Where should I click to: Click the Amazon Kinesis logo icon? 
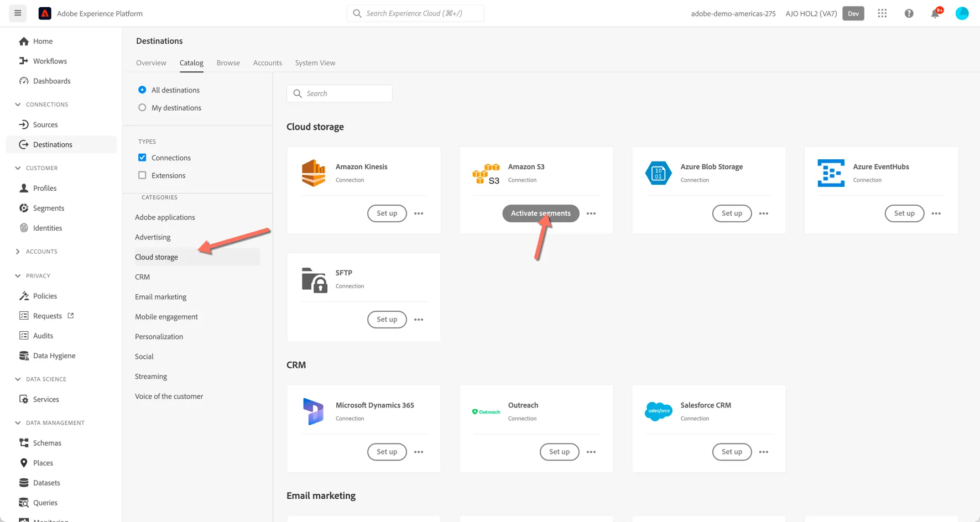(x=314, y=173)
